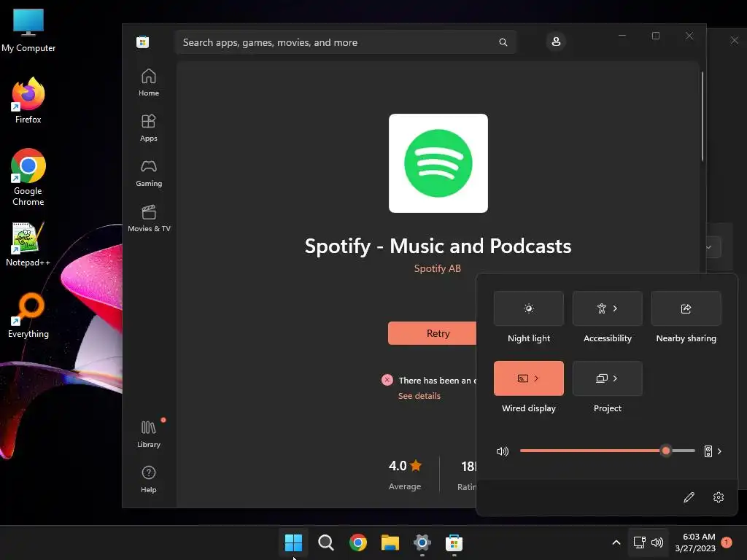Open Help in Store sidebar
The height and width of the screenshot is (560, 747).
tap(149, 479)
